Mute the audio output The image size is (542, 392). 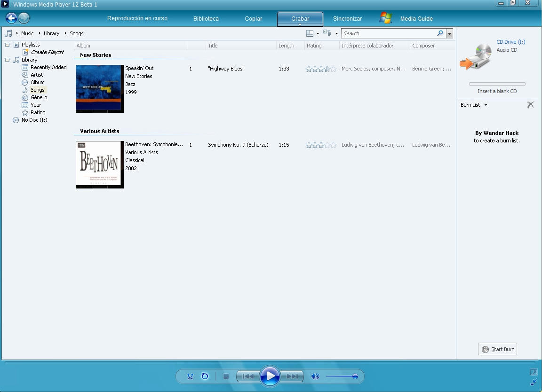pyautogui.click(x=315, y=376)
